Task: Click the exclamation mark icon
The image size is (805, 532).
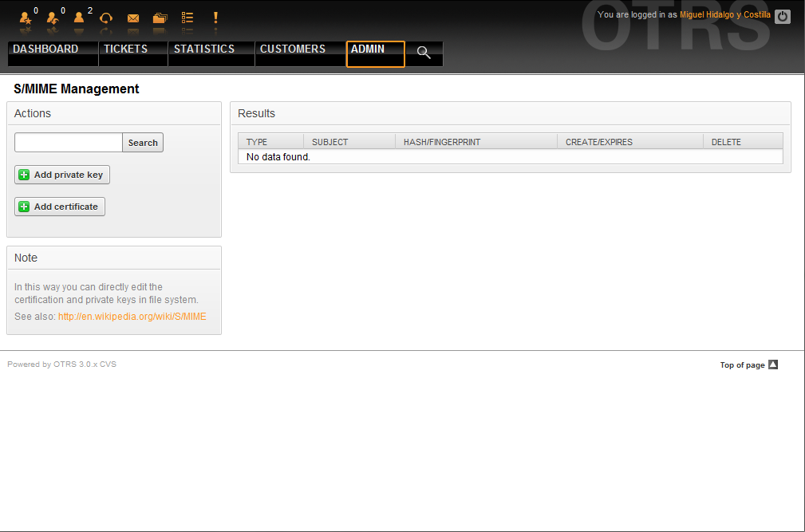Action: tap(215, 18)
